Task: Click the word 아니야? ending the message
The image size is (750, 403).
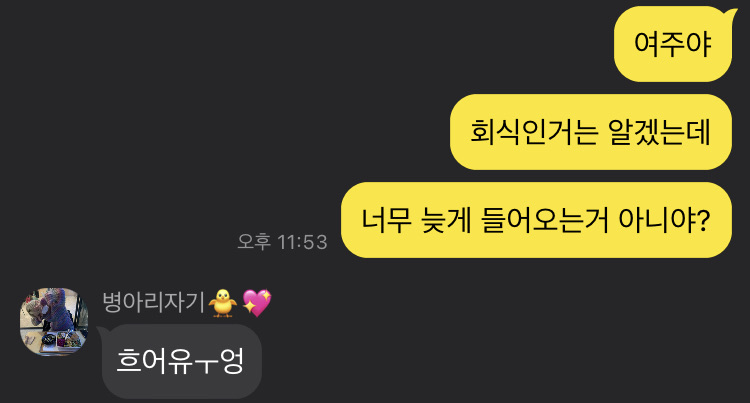Action: click(664, 220)
